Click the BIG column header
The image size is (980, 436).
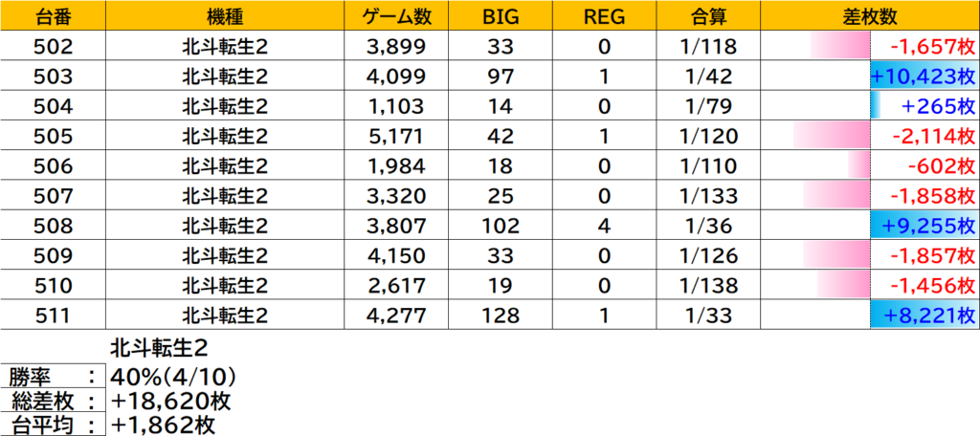point(501,16)
